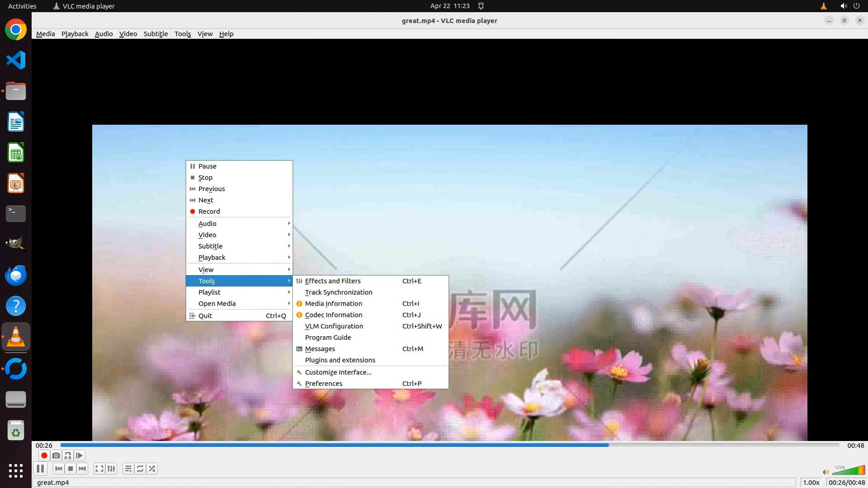Show the playlist via toolbar icon

(x=128, y=469)
